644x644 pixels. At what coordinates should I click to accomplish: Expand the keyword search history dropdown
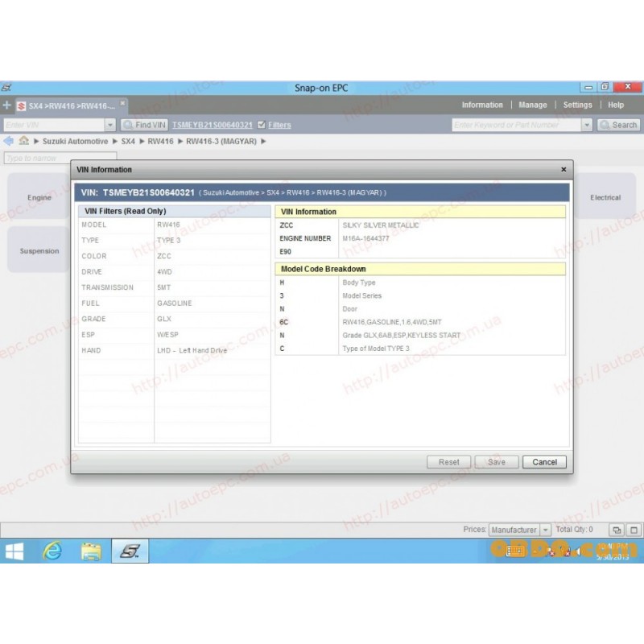tap(587, 125)
